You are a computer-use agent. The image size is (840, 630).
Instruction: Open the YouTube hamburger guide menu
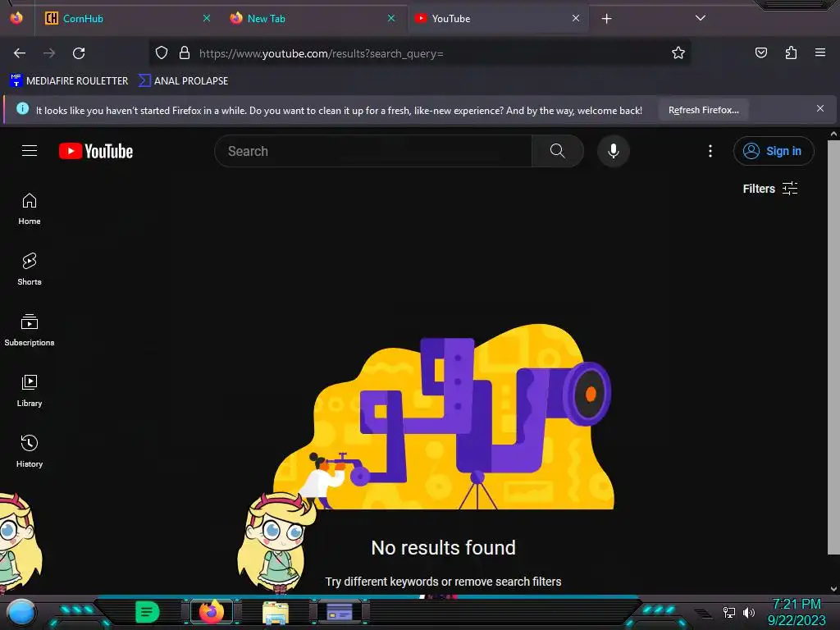point(30,151)
